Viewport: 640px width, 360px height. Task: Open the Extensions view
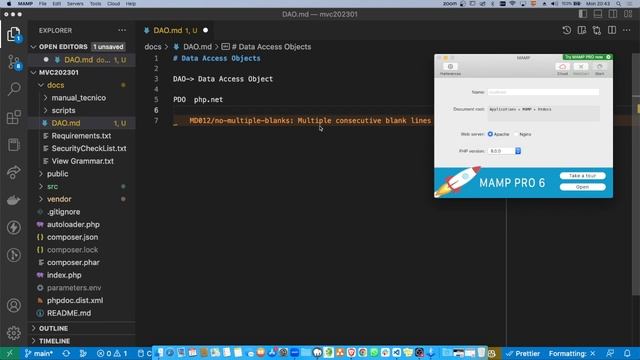coord(14,117)
